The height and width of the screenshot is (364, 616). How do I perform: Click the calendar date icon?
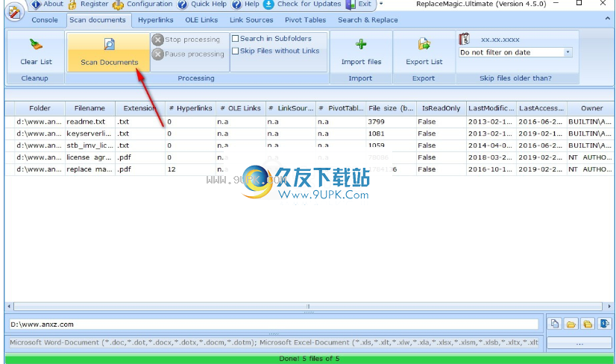coord(465,39)
